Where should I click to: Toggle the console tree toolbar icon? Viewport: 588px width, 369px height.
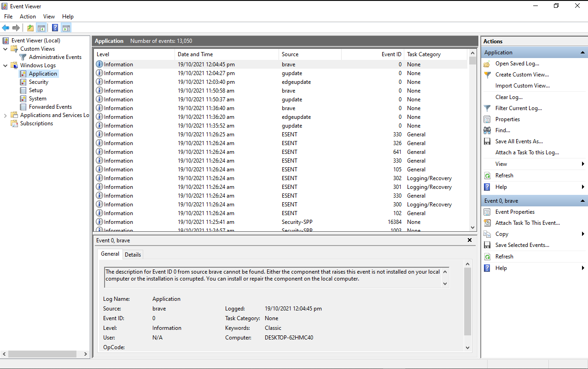click(41, 28)
